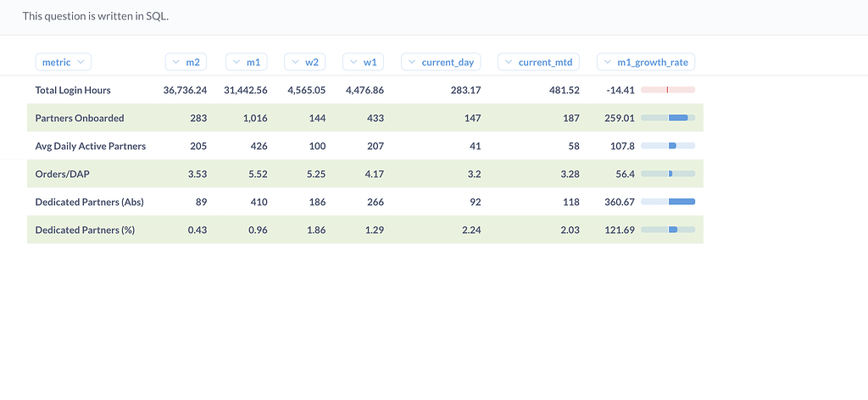Expand the current_day column header options
The height and width of the screenshot is (400, 868).
[440, 62]
